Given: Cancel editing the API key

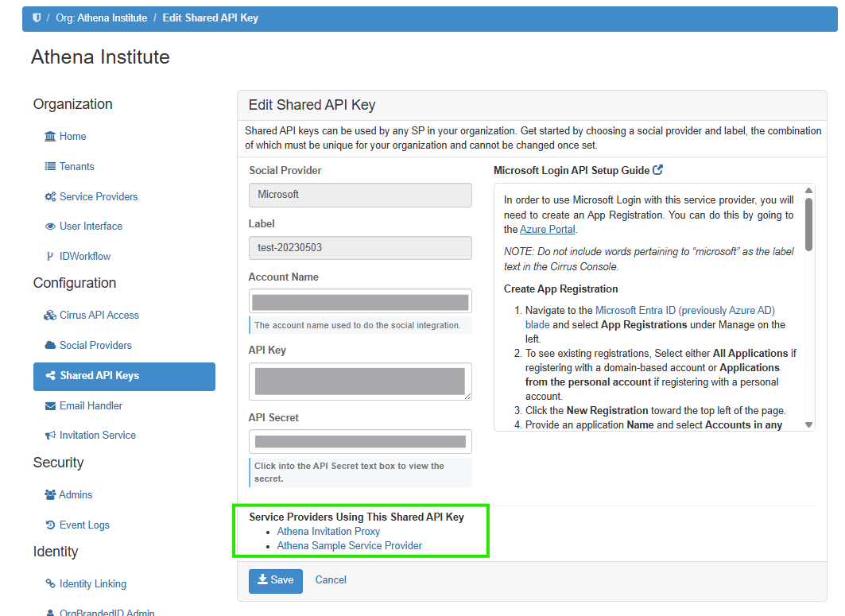Looking at the screenshot, I should tap(331, 580).
